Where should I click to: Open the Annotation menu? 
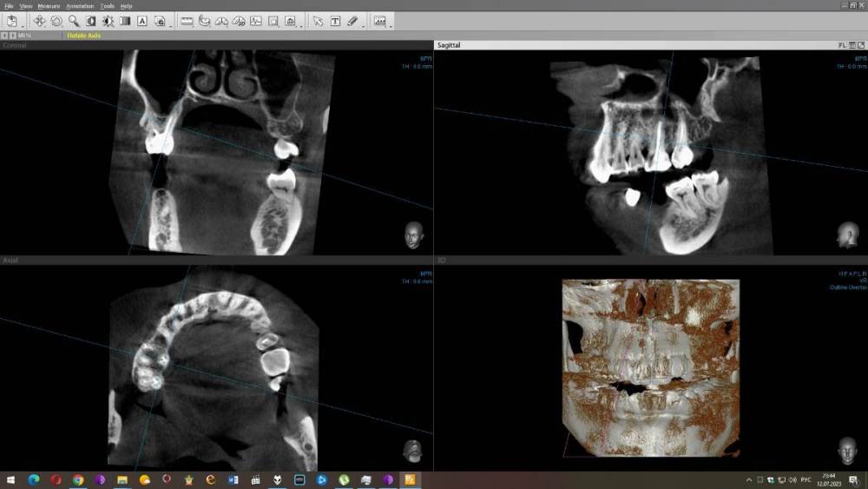[x=80, y=6]
